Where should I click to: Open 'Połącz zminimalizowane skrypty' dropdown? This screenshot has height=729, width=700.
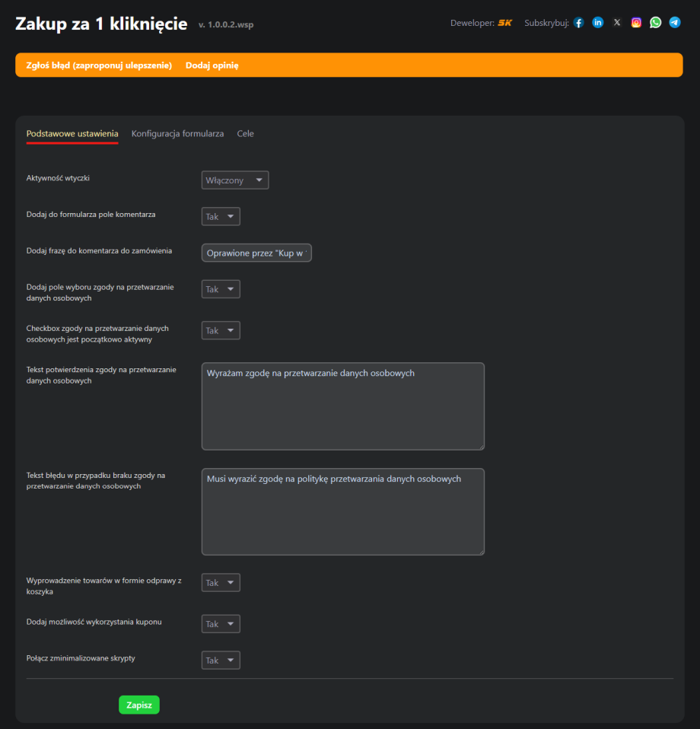tap(221, 661)
